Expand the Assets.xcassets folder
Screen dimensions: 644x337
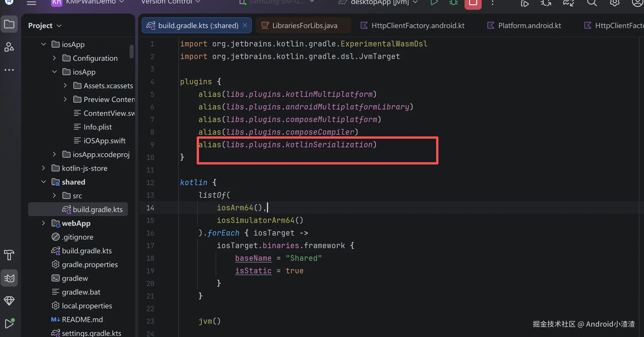[x=65, y=85]
